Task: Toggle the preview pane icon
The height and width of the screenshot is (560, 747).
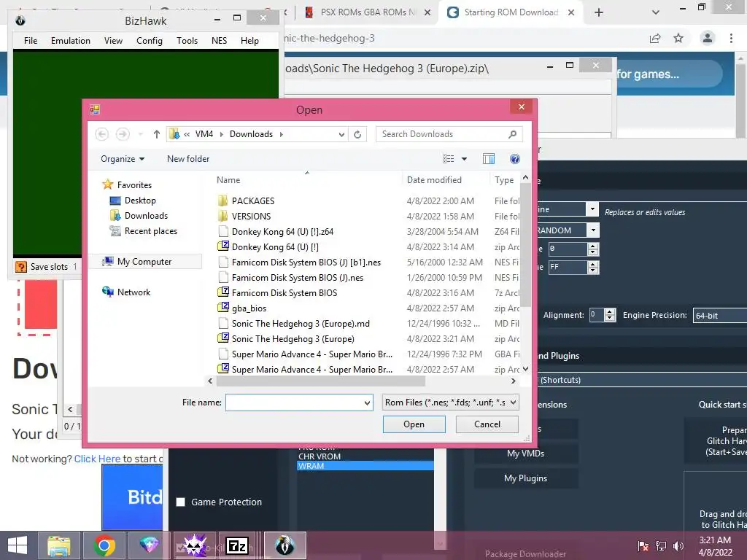Action: tap(489, 159)
